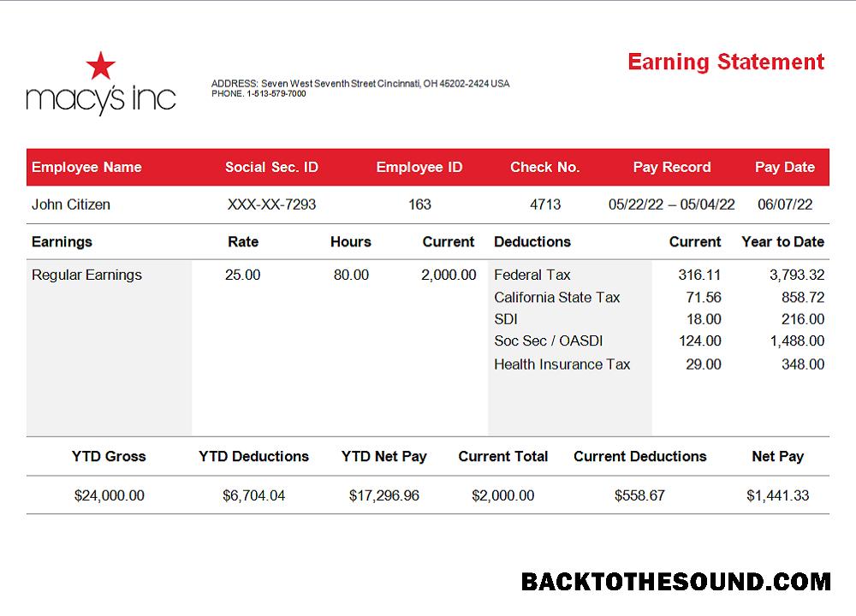The height and width of the screenshot is (616, 856).
Task: Select the Soc Sec / OASDI label
Action: click(x=548, y=341)
